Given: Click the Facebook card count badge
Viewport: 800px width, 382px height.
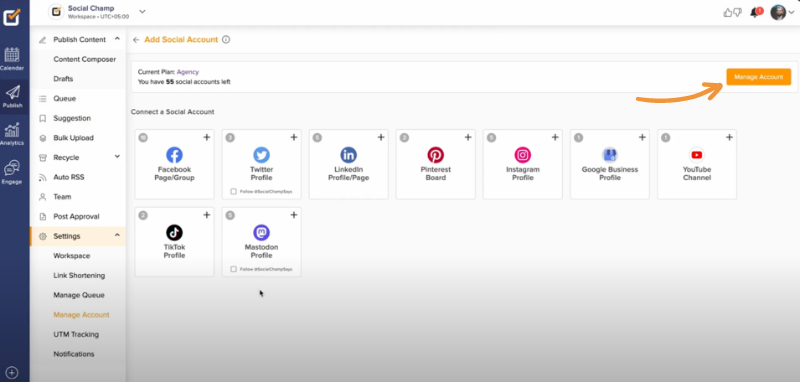Looking at the screenshot, I should coord(143,138).
